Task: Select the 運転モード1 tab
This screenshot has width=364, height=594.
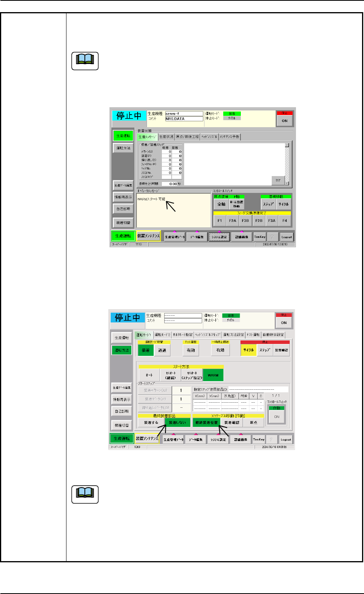Action: 144,335
